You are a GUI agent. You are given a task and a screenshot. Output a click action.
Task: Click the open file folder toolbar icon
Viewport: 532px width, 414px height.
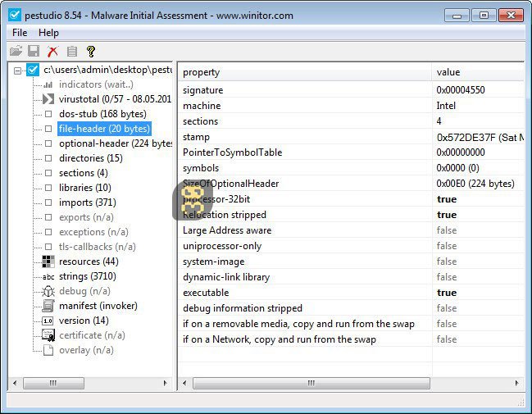[x=16, y=51]
